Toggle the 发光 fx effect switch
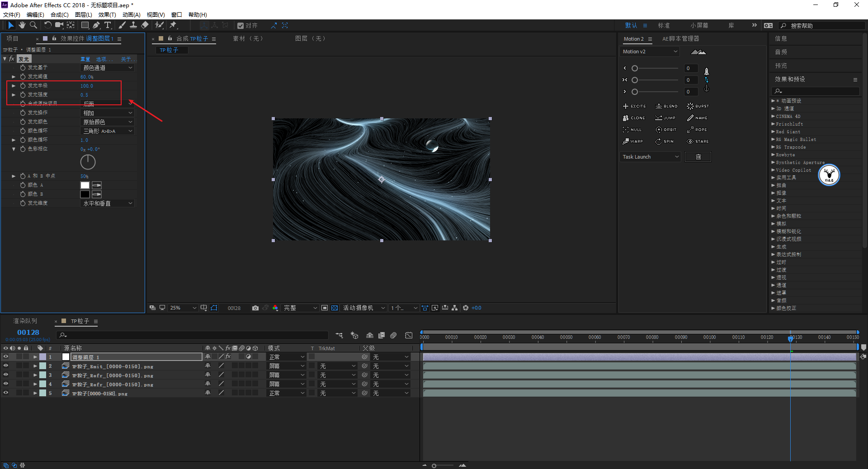 (x=12, y=59)
